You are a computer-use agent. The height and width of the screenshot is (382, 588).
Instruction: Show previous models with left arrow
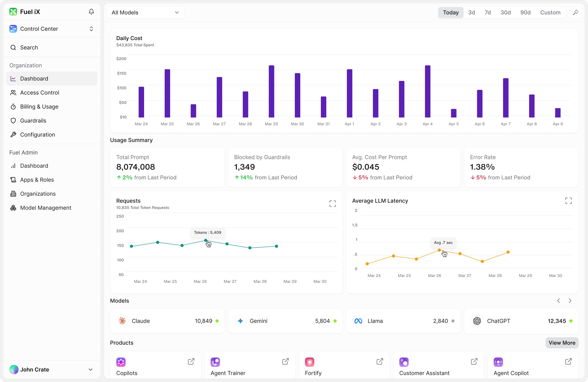tap(558, 301)
